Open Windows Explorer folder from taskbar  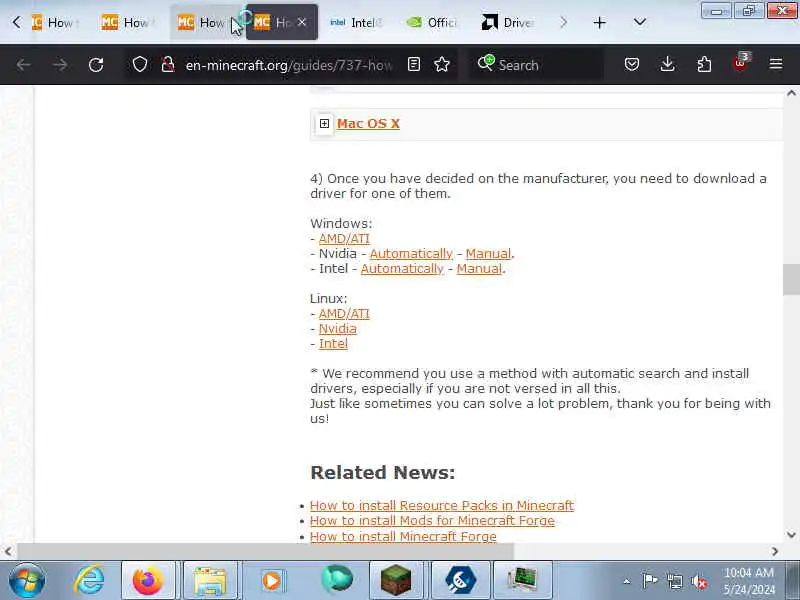[210, 580]
